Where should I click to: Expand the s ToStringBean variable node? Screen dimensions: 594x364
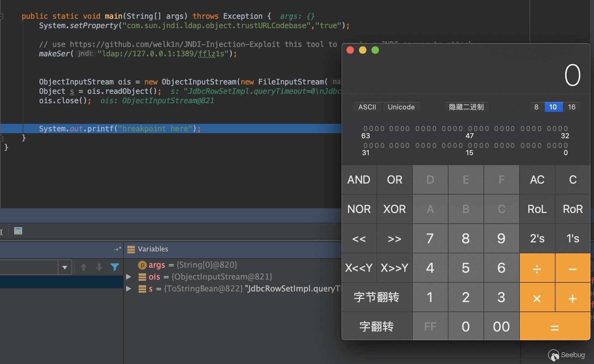point(128,289)
